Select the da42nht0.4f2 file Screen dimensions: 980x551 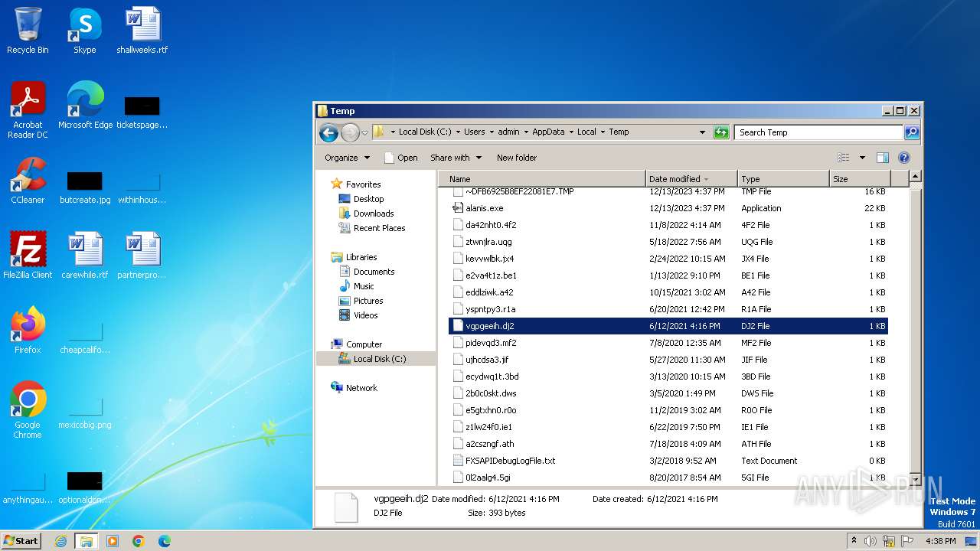click(x=668, y=225)
